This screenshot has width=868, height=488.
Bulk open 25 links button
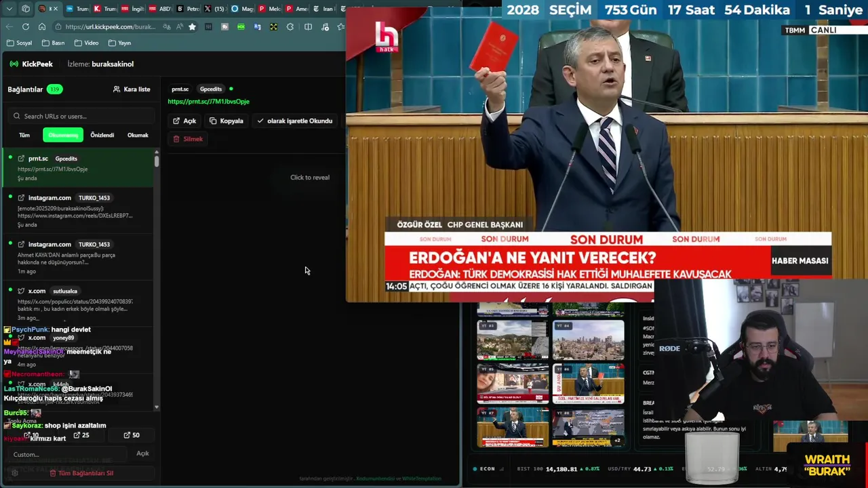tap(81, 435)
